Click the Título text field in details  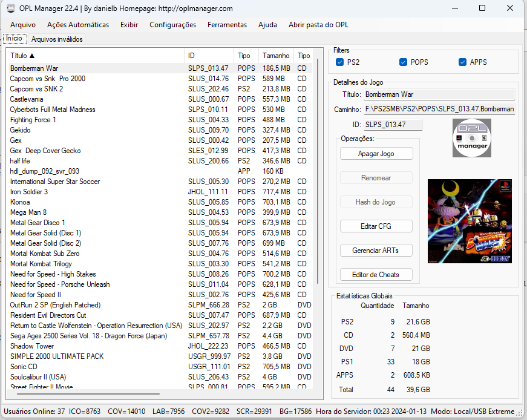(x=439, y=94)
